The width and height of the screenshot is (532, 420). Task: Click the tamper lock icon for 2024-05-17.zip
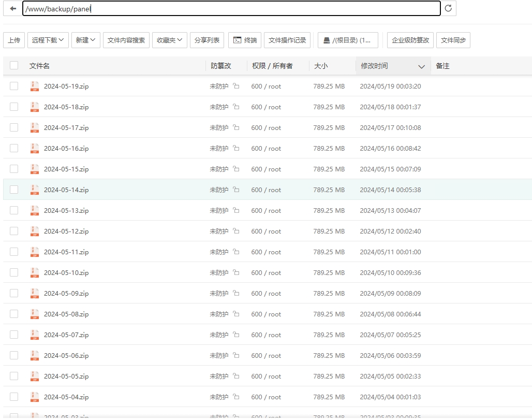click(x=236, y=127)
